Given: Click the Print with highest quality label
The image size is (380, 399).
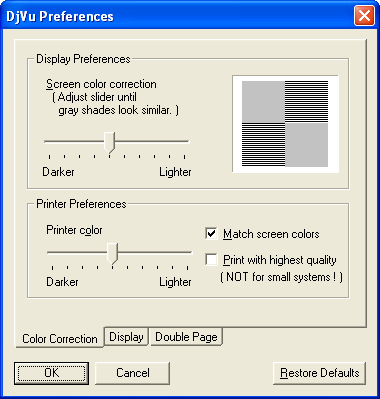Looking at the screenshot, I should coord(280,260).
